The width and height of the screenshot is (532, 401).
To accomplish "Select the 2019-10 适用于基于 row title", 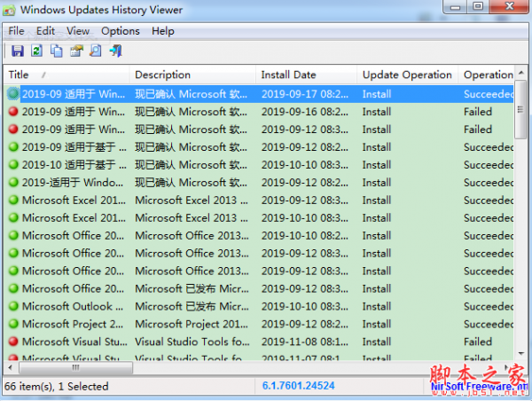I will (x=74, y=165).
